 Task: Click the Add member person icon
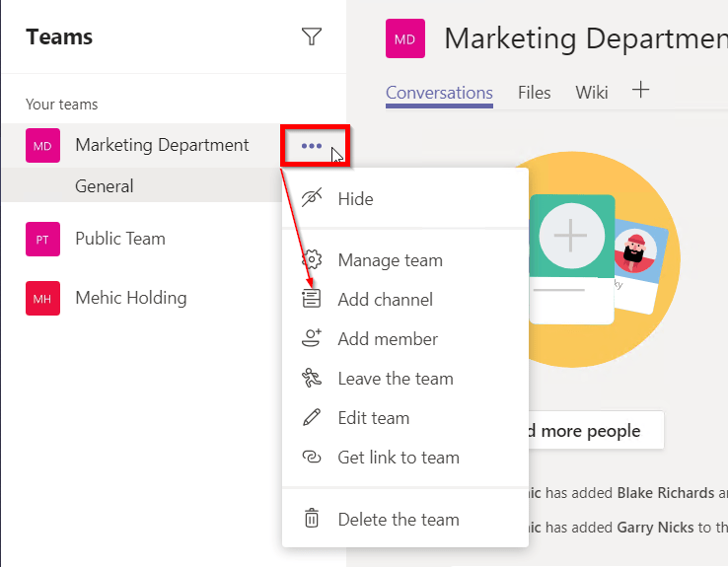click(312, 339)
